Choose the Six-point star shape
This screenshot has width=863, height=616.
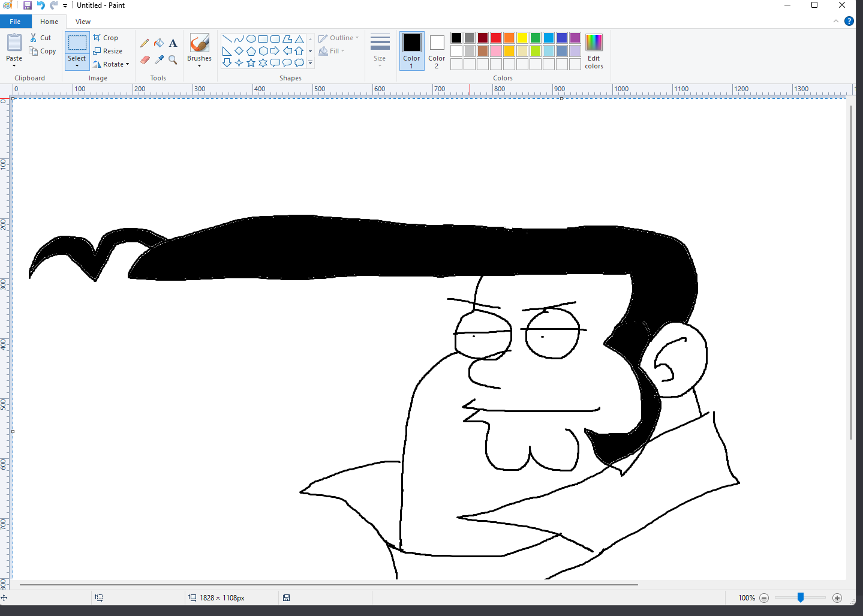pyautogui.click(x=263, y=62)
